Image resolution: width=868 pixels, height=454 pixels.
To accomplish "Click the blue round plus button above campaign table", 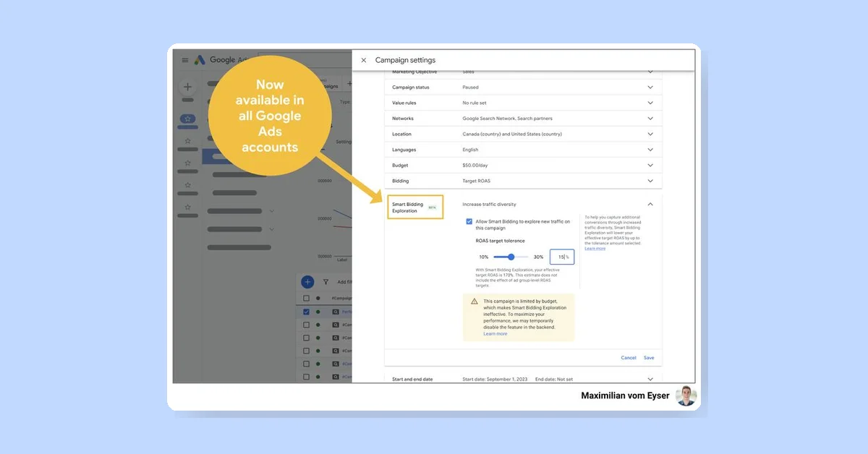I will click(307, 282).
